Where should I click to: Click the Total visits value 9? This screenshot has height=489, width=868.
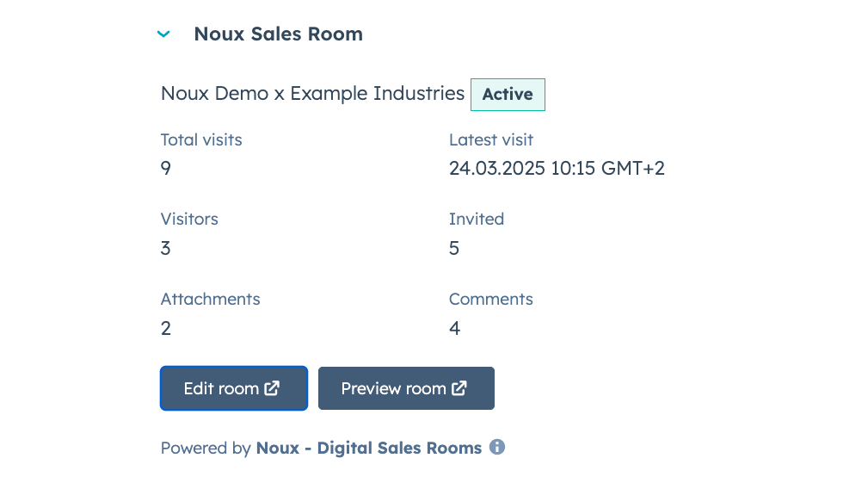pos(166,168)
